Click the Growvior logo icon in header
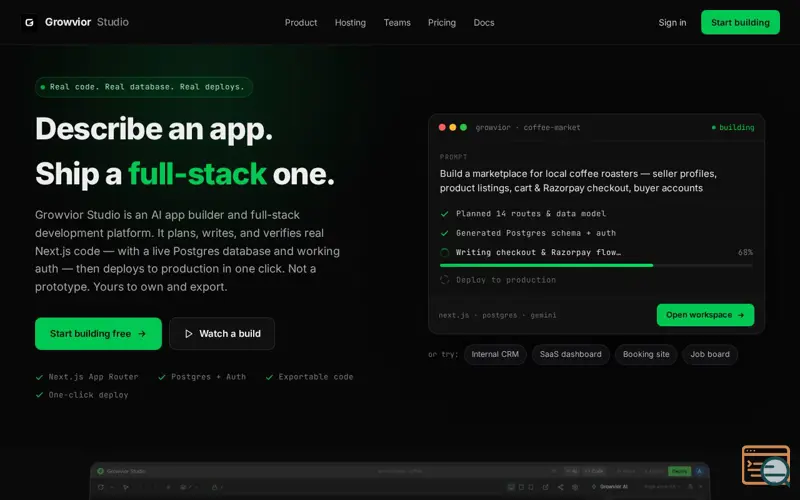 click(29, 22)
